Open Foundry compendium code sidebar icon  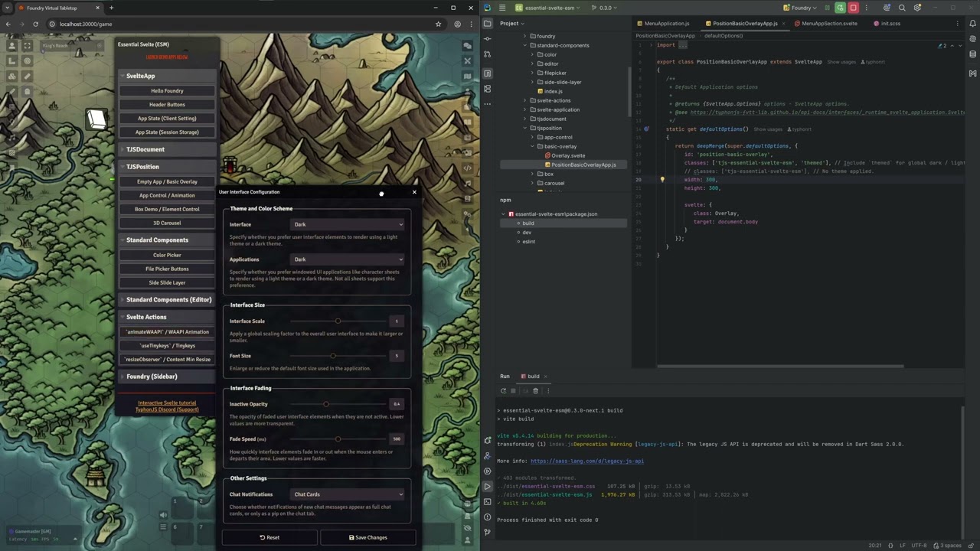468,168
